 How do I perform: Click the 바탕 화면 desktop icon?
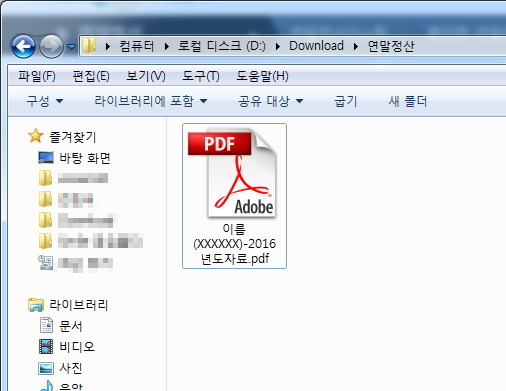tap(46, 158)
